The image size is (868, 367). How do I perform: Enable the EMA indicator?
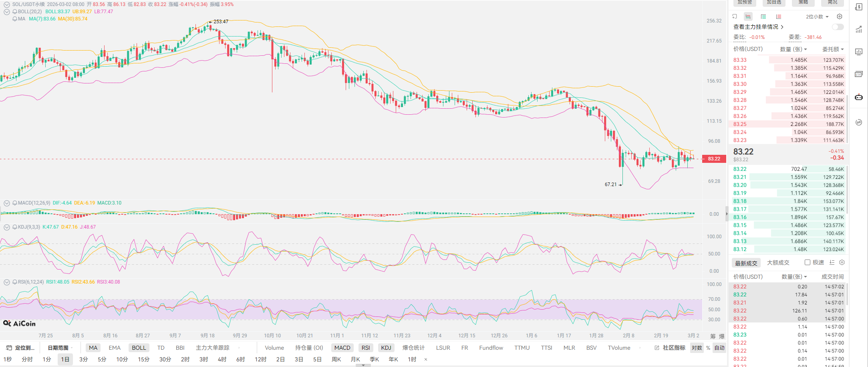pyautogui.click(x=115, y=348)
